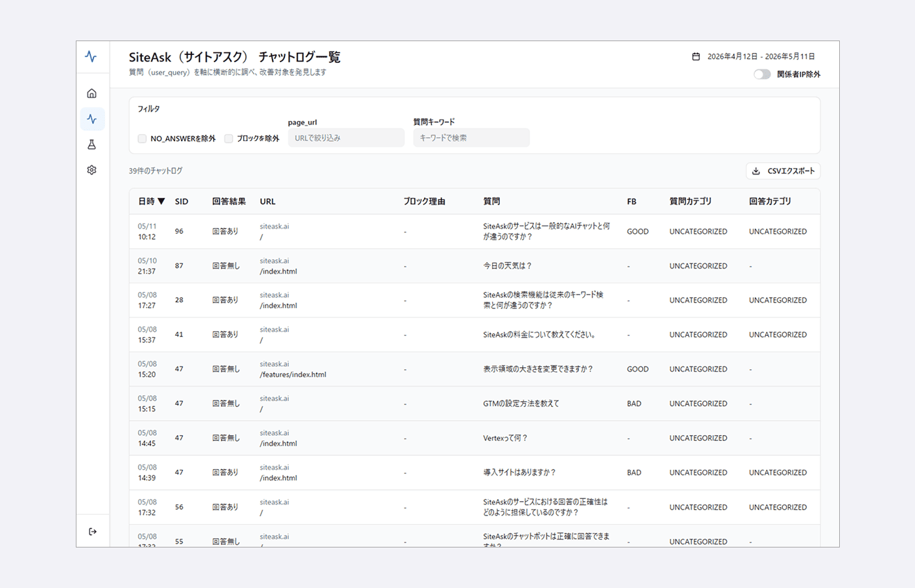The image size is (915, 588).
Task: Click the 回答結果 column header
Action: pos(229,201)
